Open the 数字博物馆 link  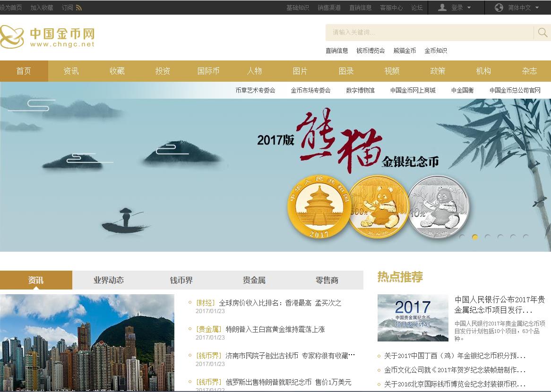click(x=360, y=90)
